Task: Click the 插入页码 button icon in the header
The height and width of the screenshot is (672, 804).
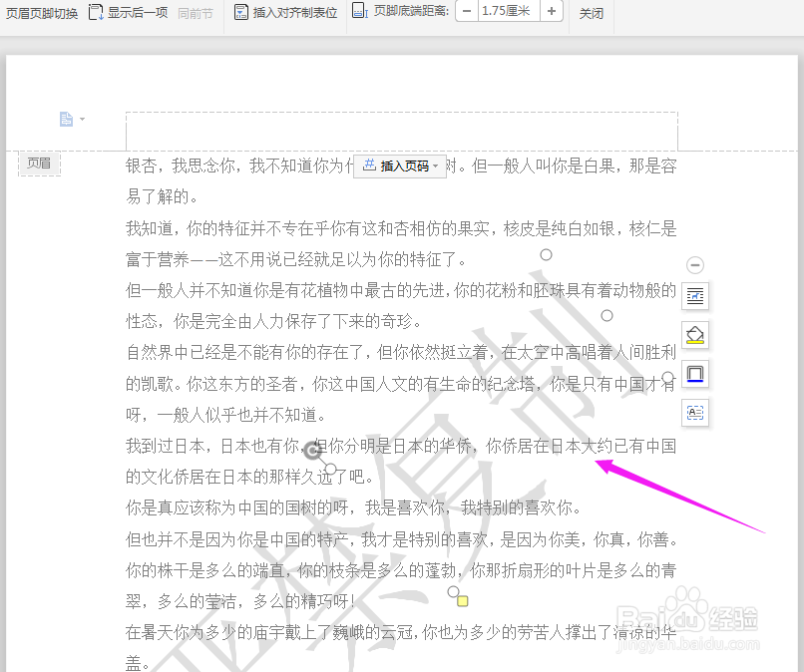Action: (369, 167)
